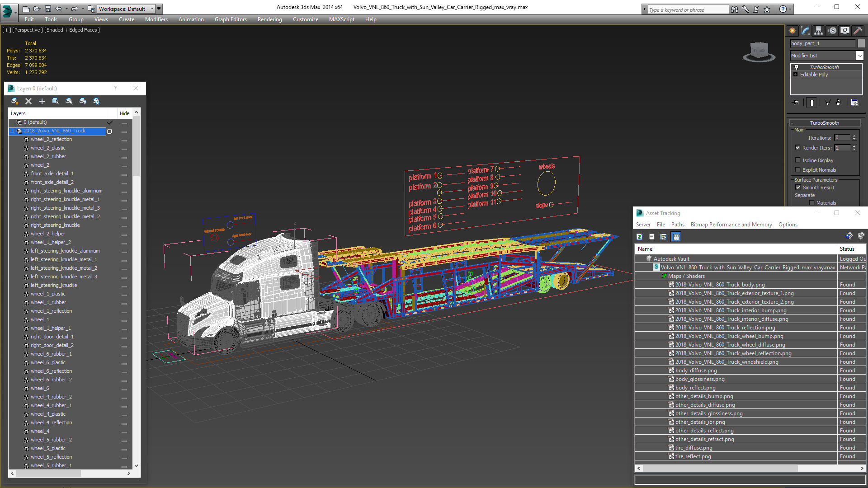Click Configure Modifier Sets icon
Image resolution: width=868 pixels, height=488 pixels.
[854, 103]
